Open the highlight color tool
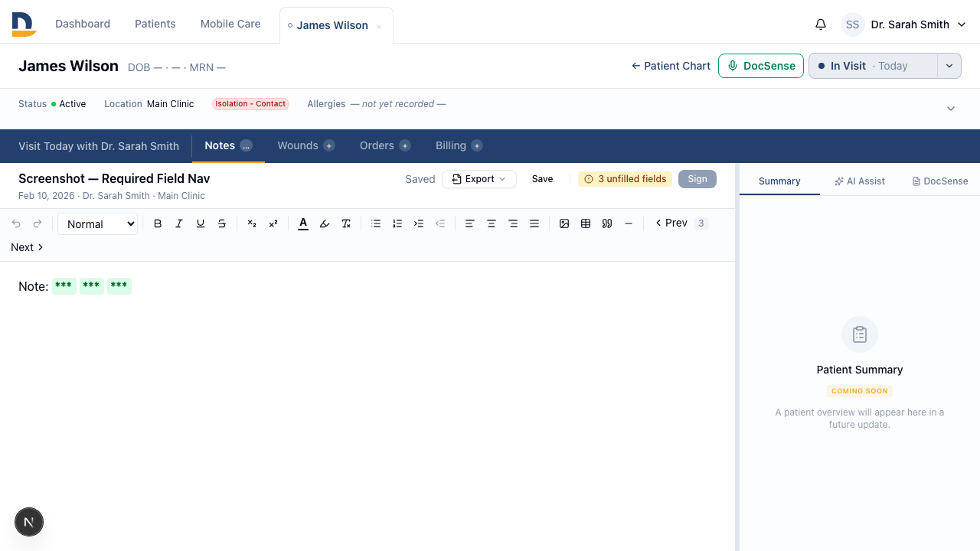This screenshot has height=551, width=980. [325, 223]
